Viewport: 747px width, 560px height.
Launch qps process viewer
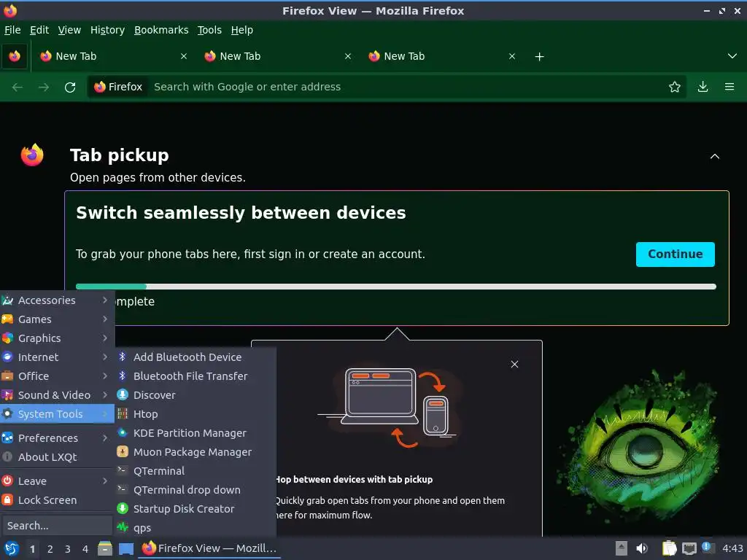tap(196, 528)
